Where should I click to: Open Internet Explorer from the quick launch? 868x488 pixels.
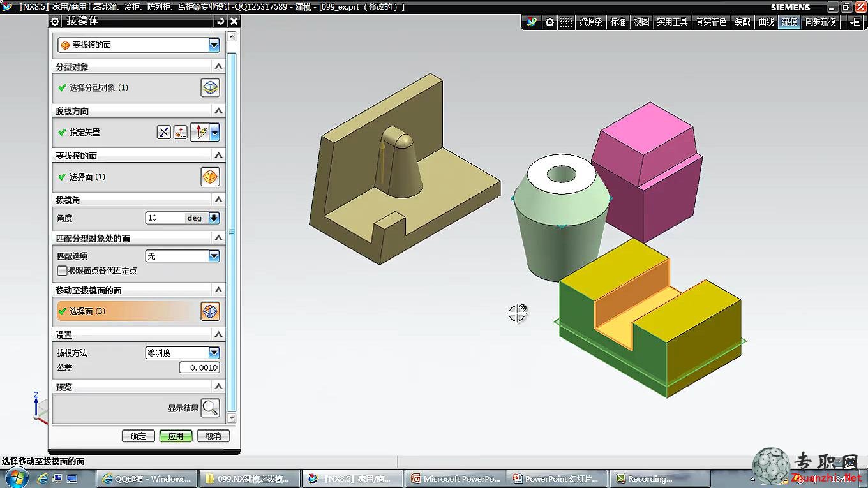(43, 478)
